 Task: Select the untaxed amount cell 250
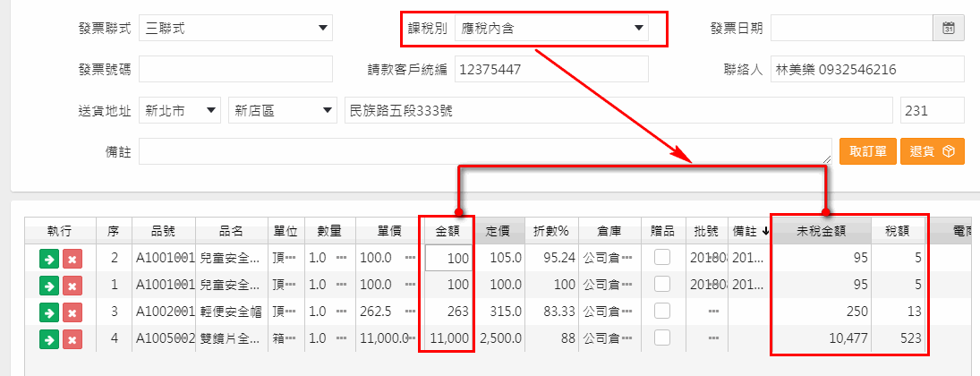(x=822, y=312)
